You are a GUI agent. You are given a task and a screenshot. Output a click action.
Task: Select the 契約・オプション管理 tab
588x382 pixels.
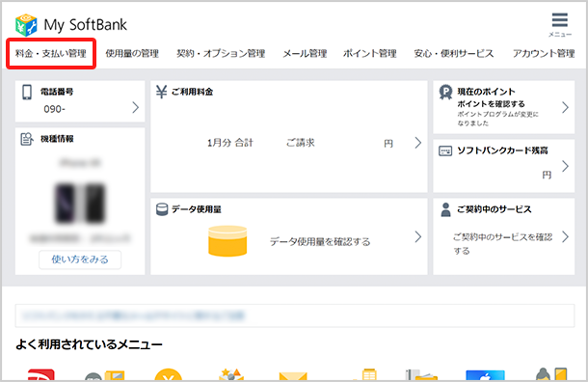(x=221, y=54)
